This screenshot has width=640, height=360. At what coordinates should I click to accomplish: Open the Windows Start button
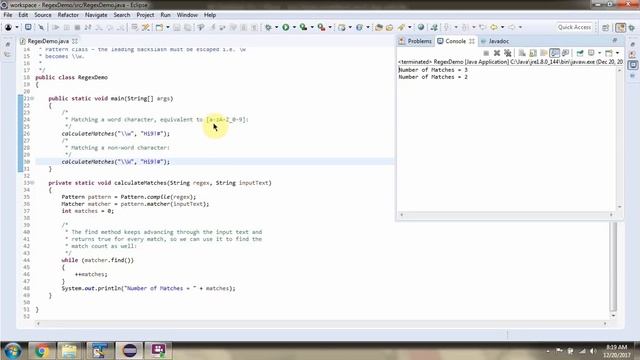[x=12, y=351]
